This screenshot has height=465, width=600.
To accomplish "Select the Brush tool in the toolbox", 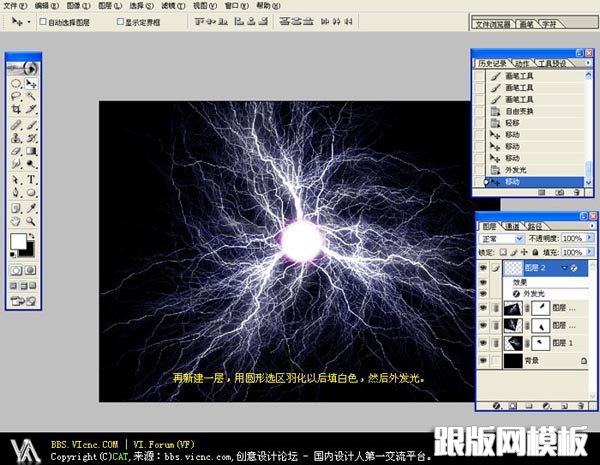I will [31, 125].
